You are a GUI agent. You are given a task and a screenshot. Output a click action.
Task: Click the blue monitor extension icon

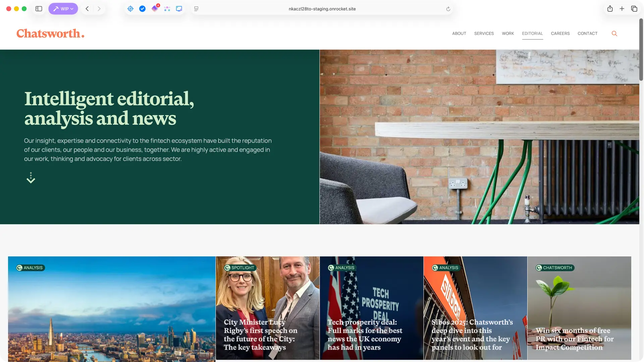[179, 9]
